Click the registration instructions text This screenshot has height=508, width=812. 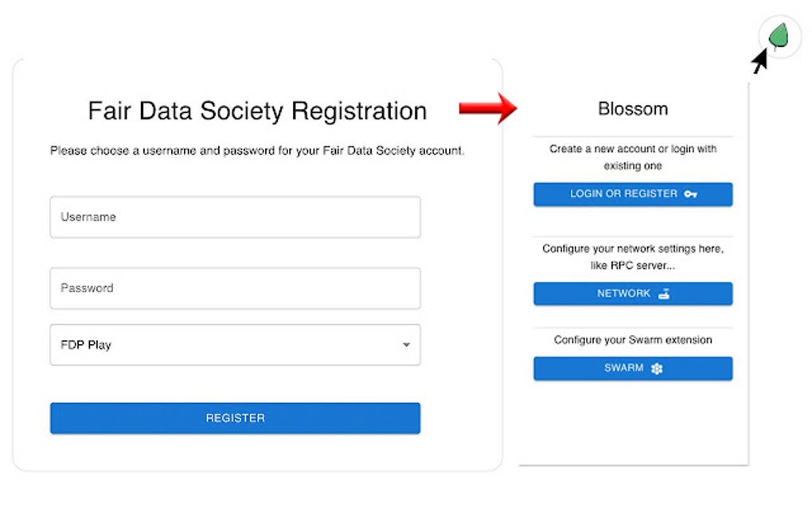tap(258, 150)
